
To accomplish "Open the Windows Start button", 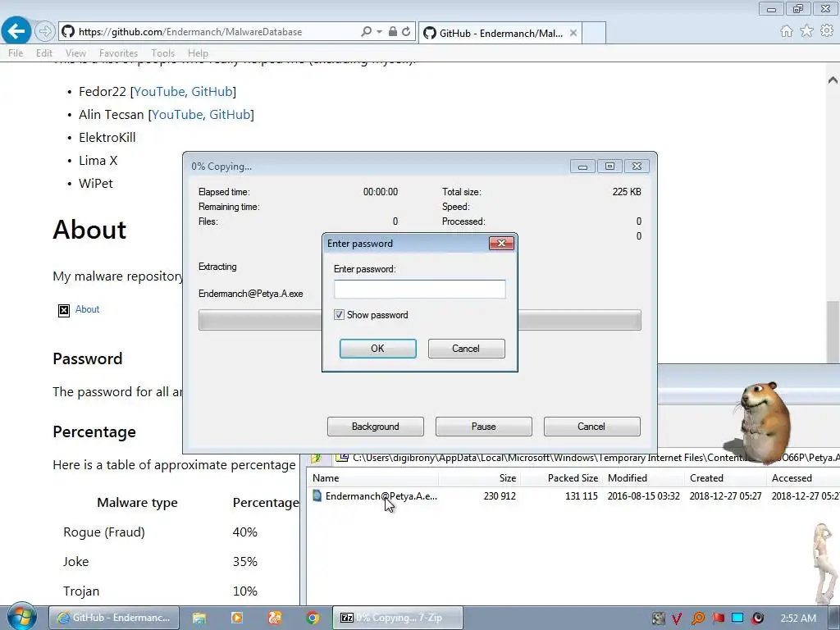I will (x=21, y=617).
